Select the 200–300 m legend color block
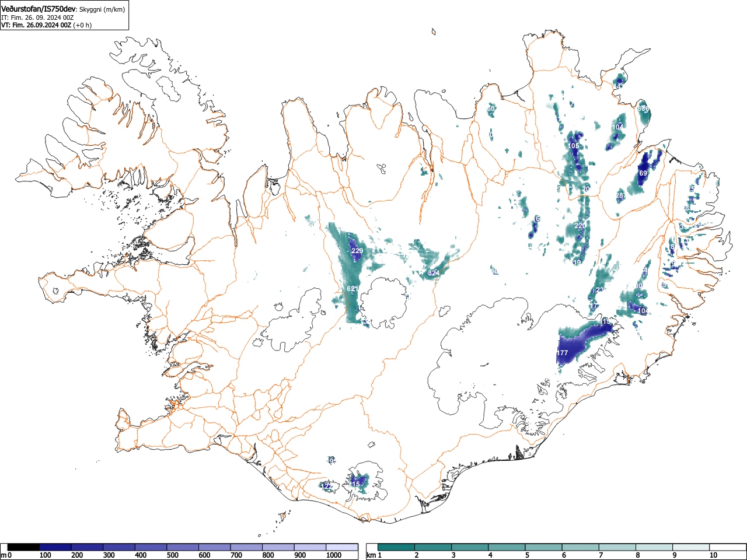Screen dimensions: 747x560 (x=88, y=547)
